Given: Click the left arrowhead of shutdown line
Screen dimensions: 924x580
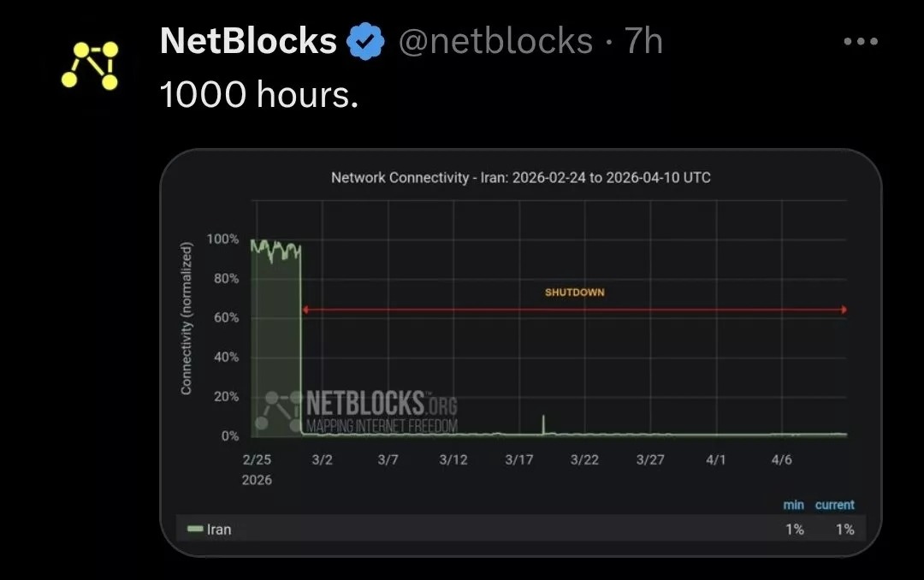Looking at the screenshot, I should (x=305, y=310).
